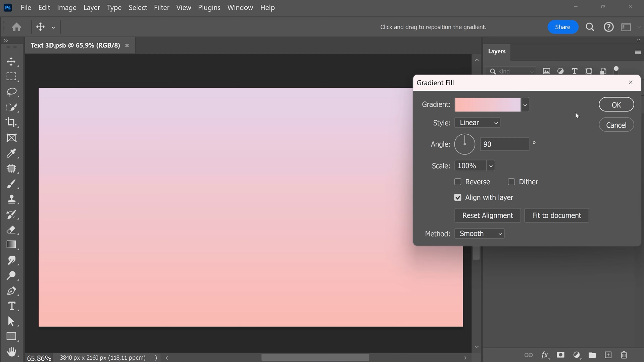Image resolution: width=644 pixels, height=362 pixels.
Task: Enable the Reverse checkbox
Action: pyautogui.click(x=458, y=182)
